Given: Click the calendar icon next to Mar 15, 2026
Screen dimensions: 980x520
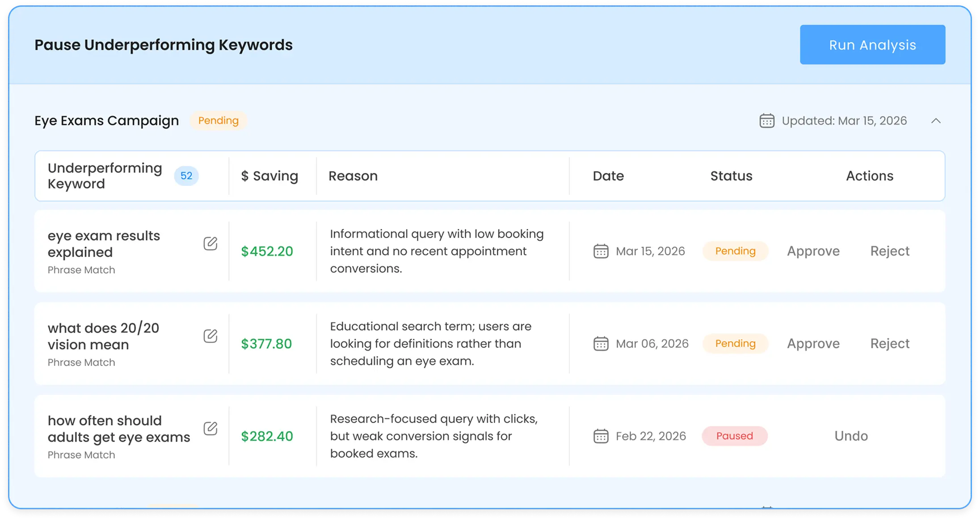Looking at the screenshot, I should 601,251.
